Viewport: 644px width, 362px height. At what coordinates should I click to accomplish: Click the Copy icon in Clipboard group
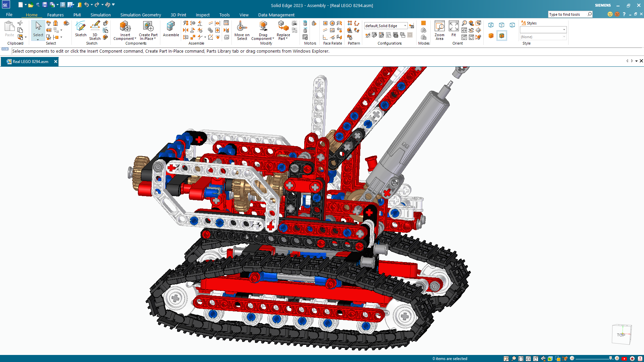click(x=20, y=30)
